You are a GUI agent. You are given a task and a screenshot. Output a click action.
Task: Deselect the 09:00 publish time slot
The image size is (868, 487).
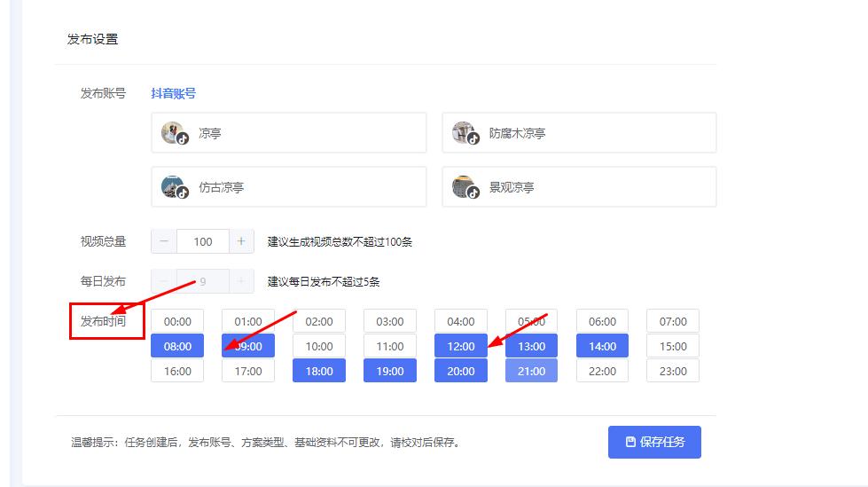click(248, 346)
